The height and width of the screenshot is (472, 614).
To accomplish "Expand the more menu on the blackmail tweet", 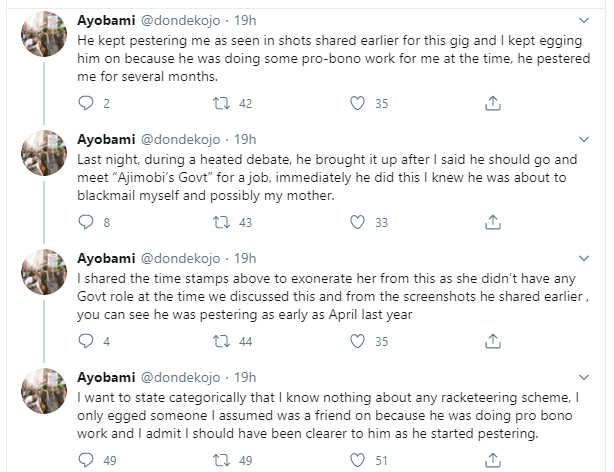I will (586, 139).
